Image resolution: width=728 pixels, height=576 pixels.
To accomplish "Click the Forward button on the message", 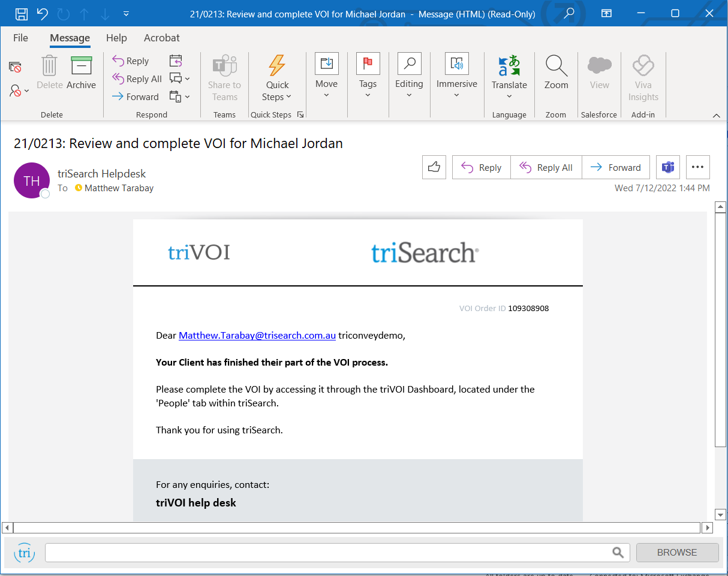I will pyautogui.click(x=616, y=167).
